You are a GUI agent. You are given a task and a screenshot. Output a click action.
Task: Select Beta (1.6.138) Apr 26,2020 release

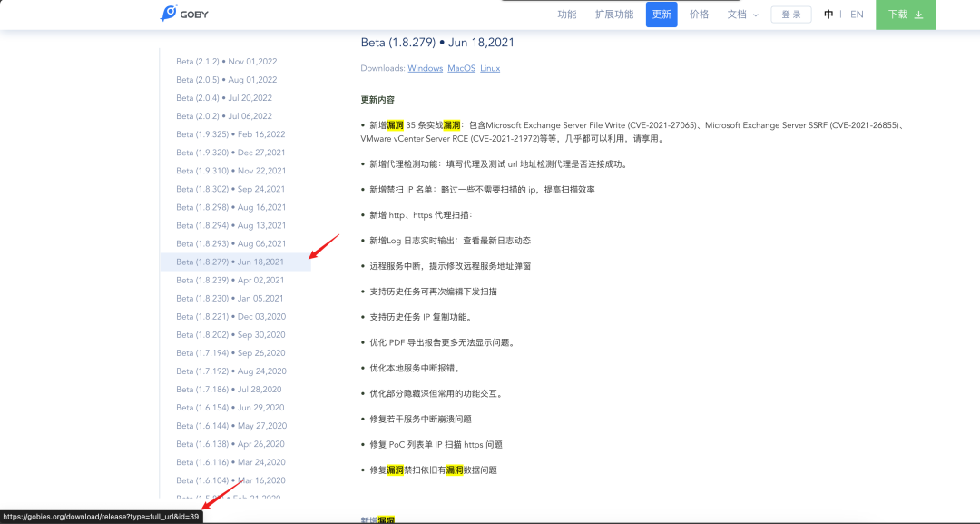pyautogui.click(x=230, y=443)
